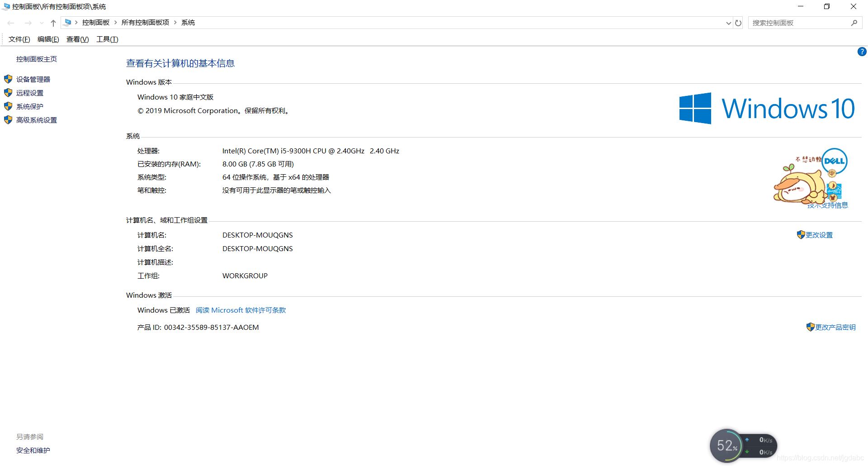The height and width of the screenshot is (466, 868).
Task: Go forward with the forward arrow
Action: pyautogui.click(x=28, y=23)
